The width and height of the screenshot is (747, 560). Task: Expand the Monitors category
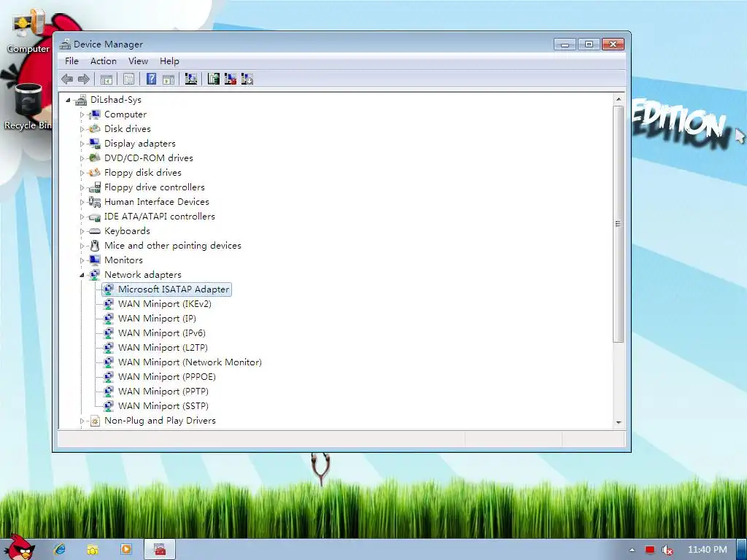point(82,260)
